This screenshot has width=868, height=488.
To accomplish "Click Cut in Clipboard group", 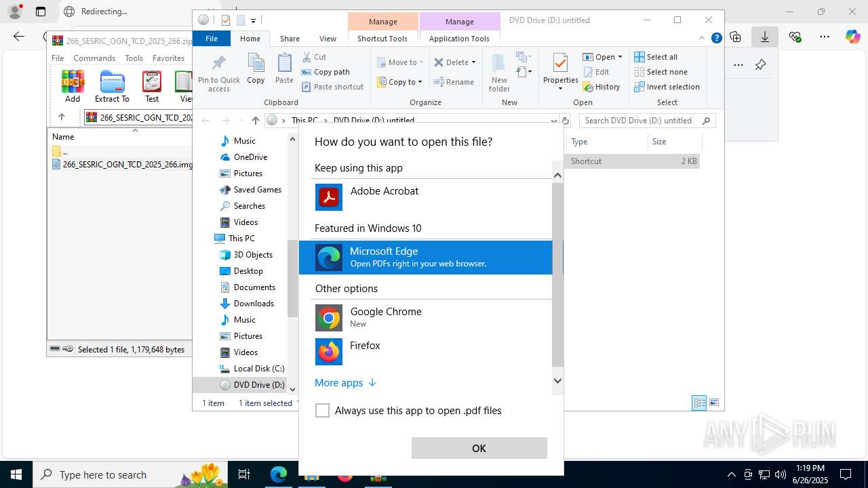I will [314, 57].
